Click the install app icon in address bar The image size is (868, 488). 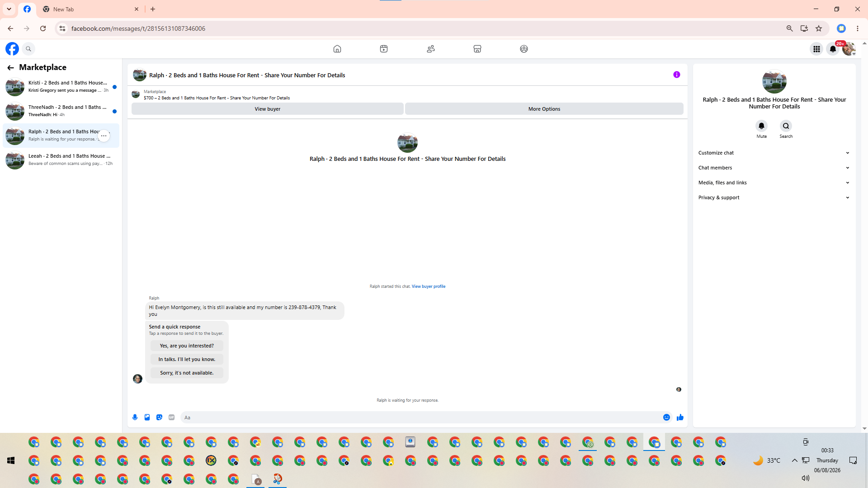[804, 28]
